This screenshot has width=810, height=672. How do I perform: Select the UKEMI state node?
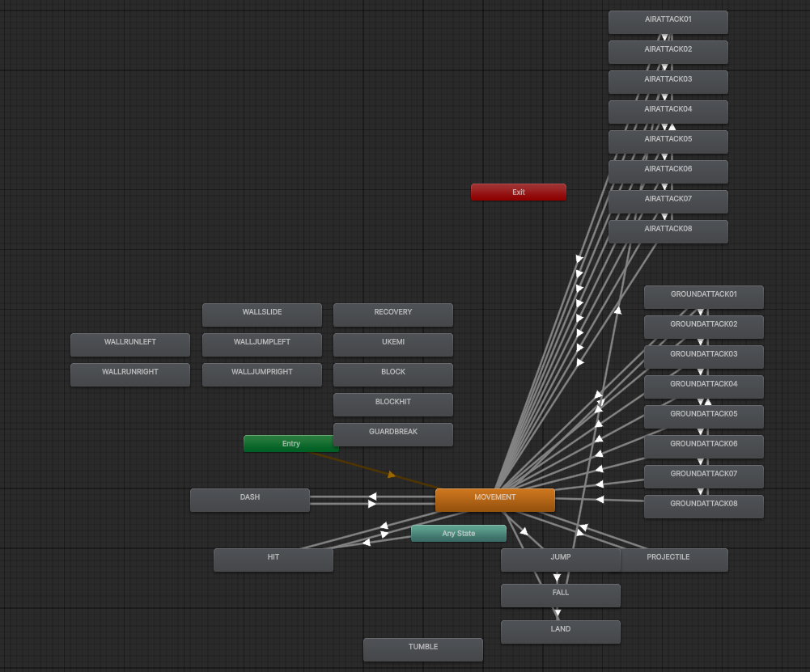(392, 344)
